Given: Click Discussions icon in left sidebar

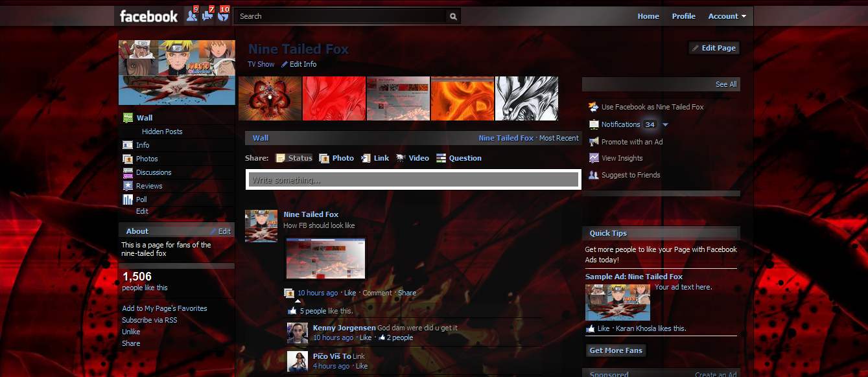Looking at the screenshot, I should 128,172.
